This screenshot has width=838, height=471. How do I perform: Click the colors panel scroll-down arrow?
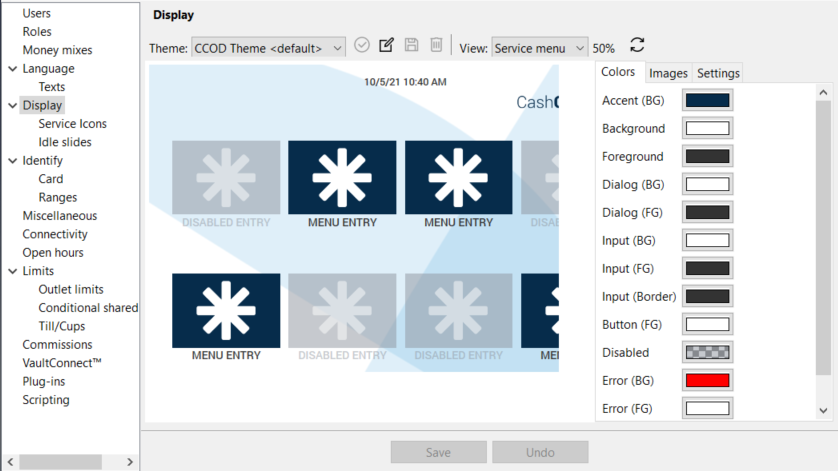[824, 411]
